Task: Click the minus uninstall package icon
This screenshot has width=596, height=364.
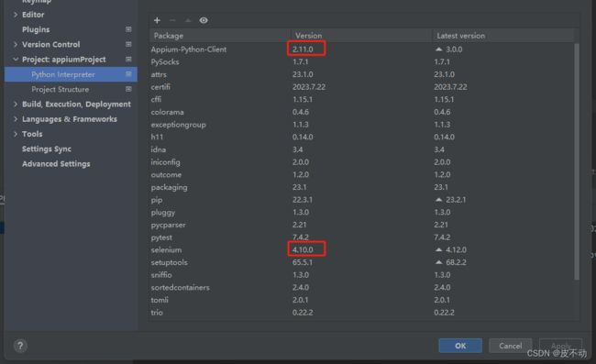Action: pos(172,20)
